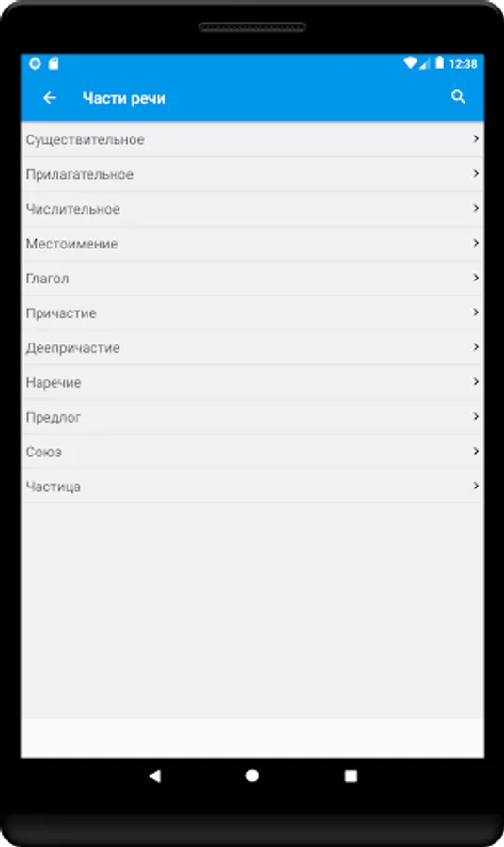Tap the Wi-Fi status icon

point(410,64)
